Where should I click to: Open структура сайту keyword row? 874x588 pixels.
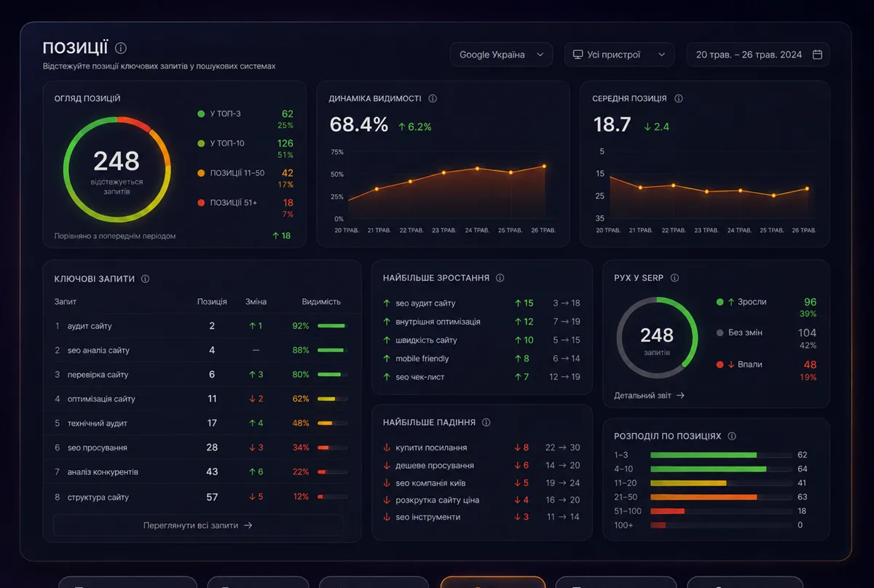coord(202,497)
